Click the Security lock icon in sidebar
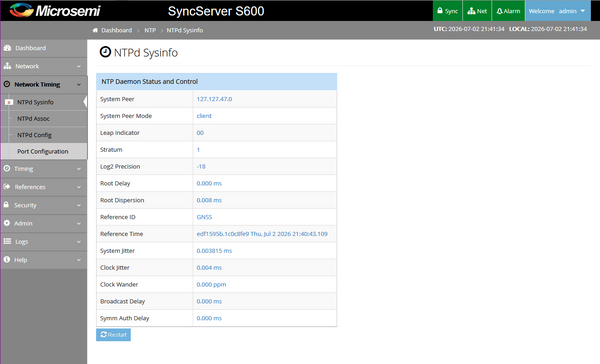Image resolution: width=600 pixels, height=364 pixels. (6, 205)
